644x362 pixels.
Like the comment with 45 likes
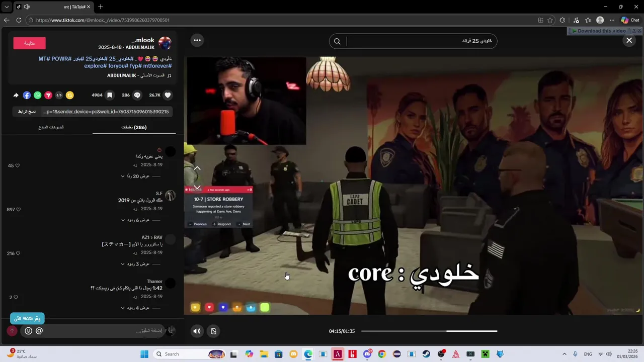18,165
